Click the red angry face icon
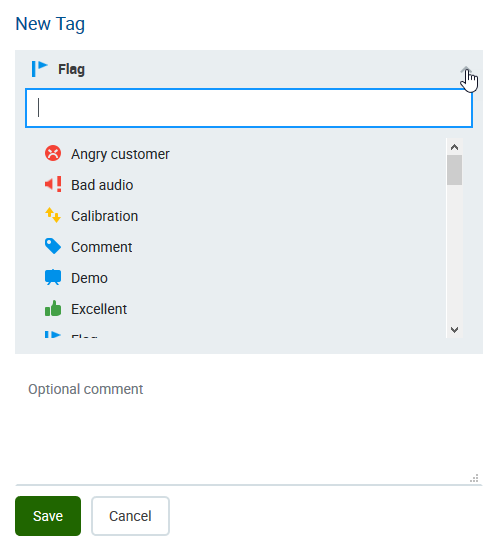 pyautogui.click(x=53, y=154)
